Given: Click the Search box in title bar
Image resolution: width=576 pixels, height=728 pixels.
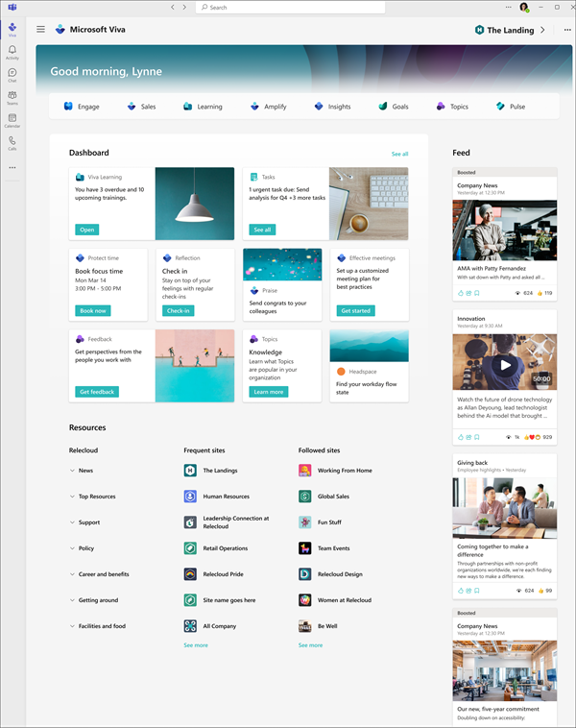Looking at the screenshot, I should [x=291, y=7].
